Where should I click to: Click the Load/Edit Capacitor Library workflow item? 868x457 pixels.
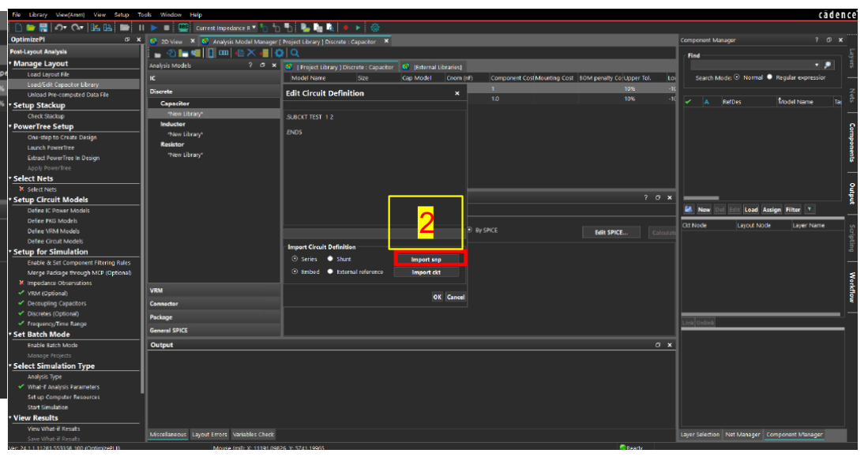pyautogui.click(x=63, y=84)
